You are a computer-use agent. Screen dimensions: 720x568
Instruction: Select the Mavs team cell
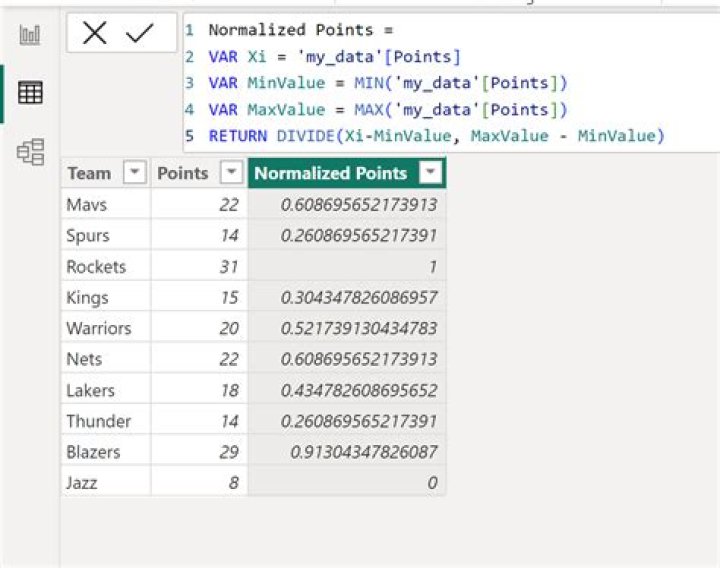coord(86,204)
